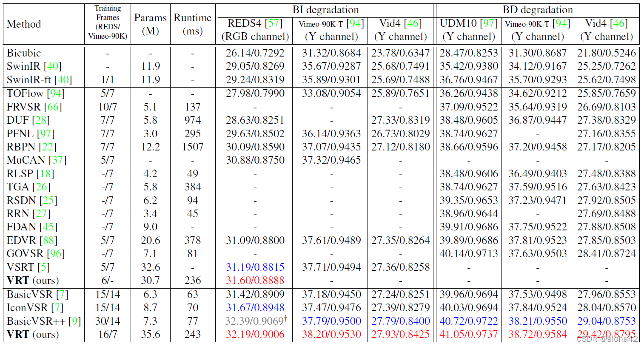Select FDAN UDM10 value 39.91/0.9686
644x346 pixels.
[x=469, y=227]
